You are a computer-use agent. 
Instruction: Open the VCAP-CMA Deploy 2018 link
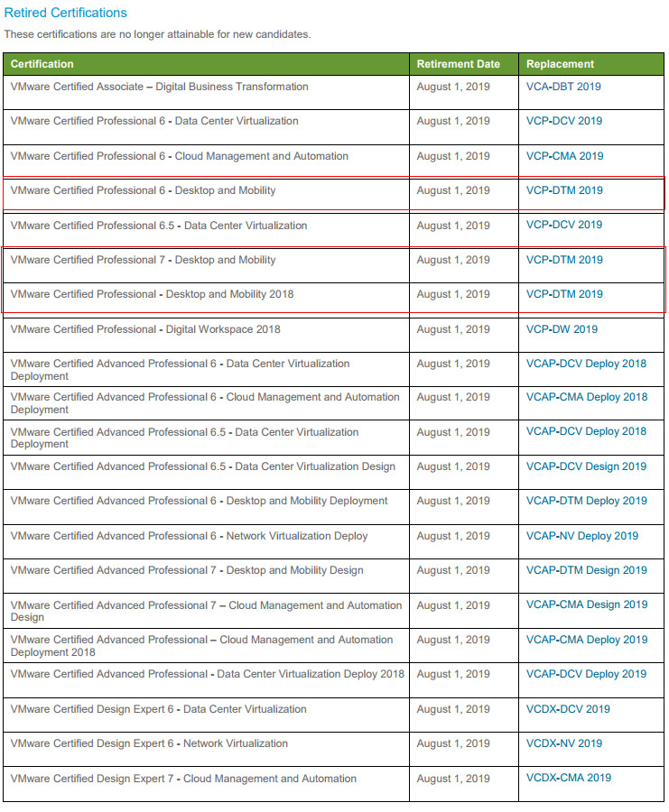(x=587, y=397)
